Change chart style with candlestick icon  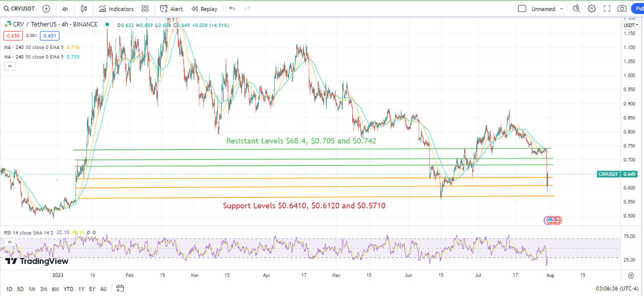[83, 8]
